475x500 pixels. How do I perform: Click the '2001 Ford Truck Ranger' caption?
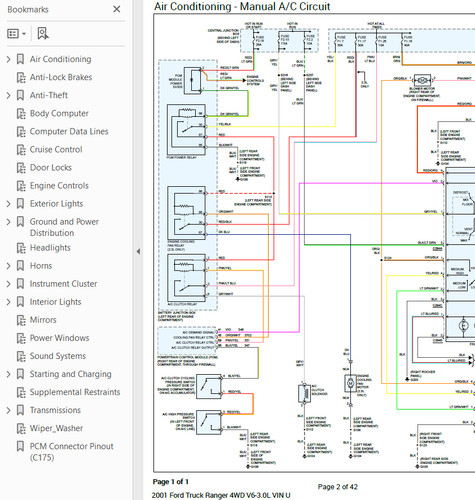221,495
